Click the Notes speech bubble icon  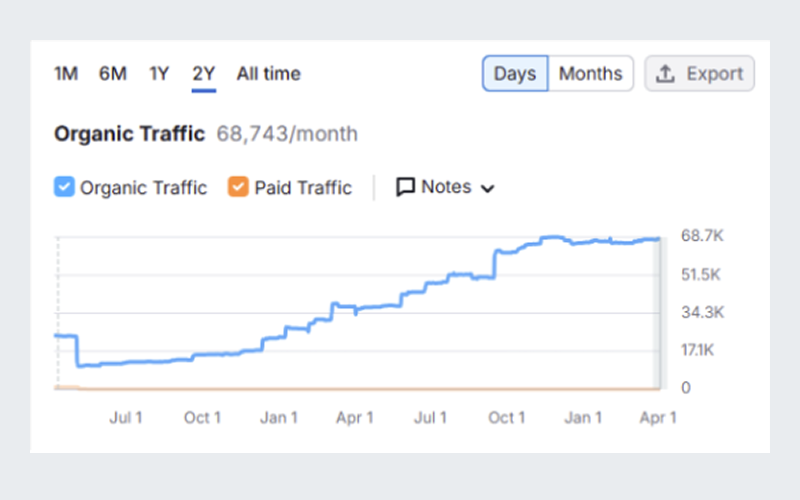[x=405, y=187]
